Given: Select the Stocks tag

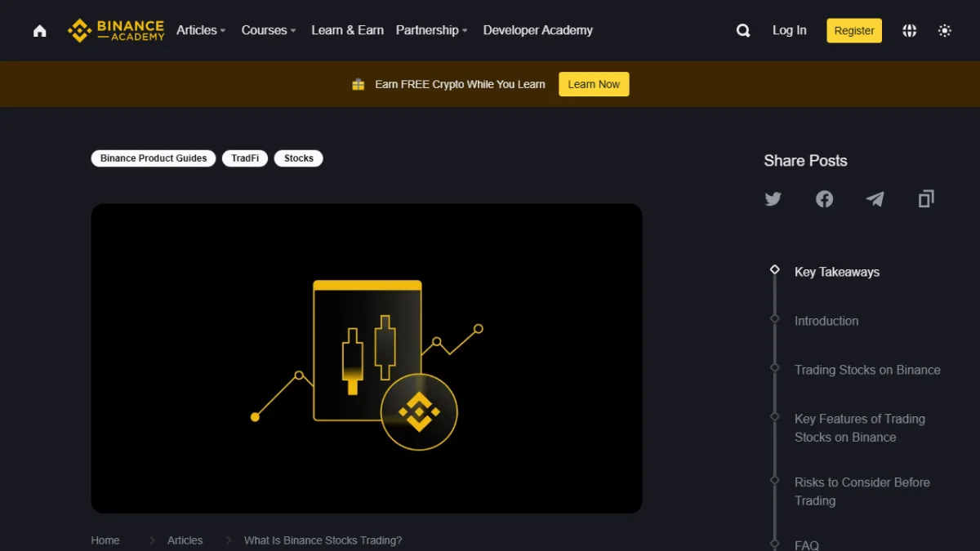Looking at the screenshot, I should (x=298, y=158).
